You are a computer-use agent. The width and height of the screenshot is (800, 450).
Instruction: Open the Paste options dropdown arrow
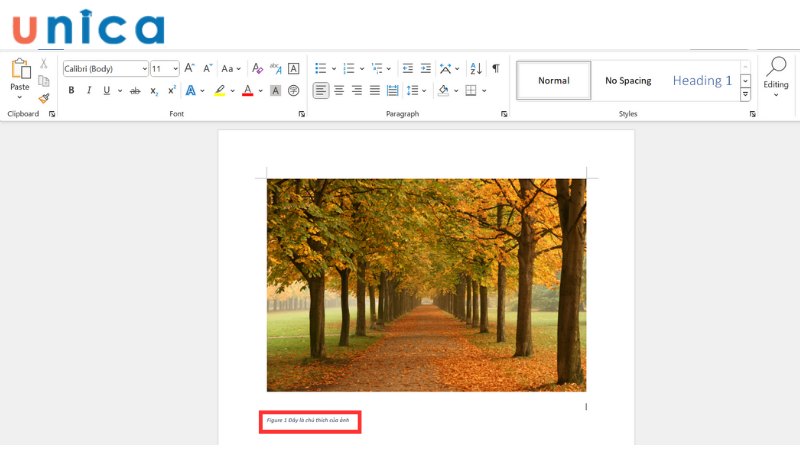[20, 97]
